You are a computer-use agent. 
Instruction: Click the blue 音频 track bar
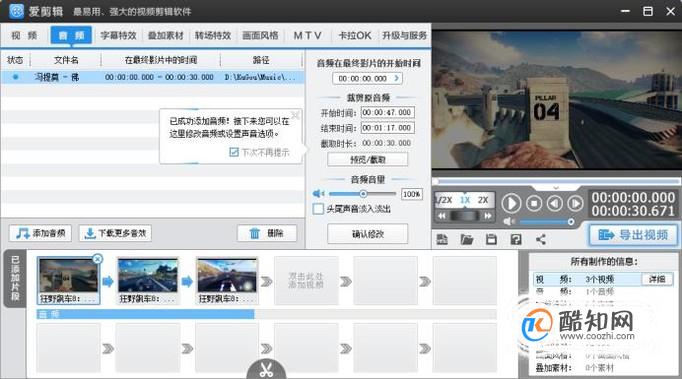pyautogui.click(x=146, y=314)
